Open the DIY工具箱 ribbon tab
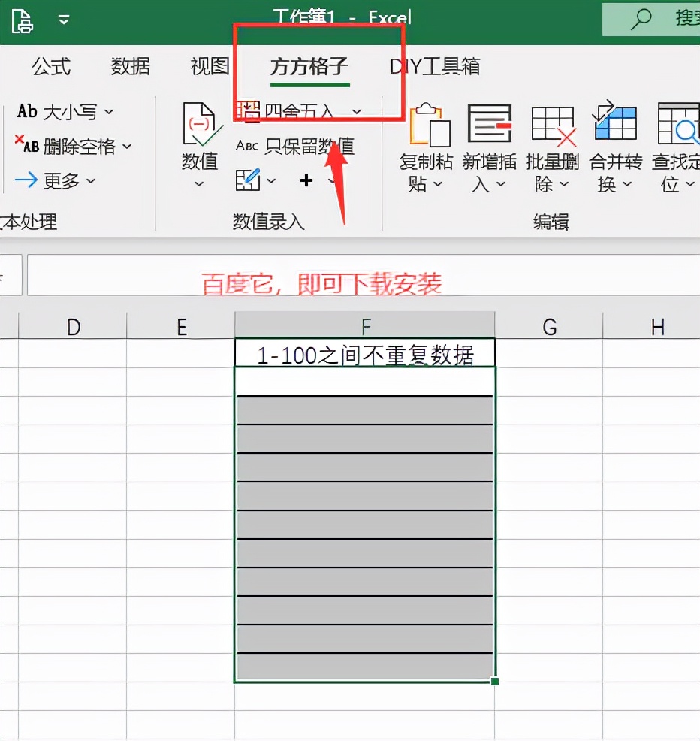The width and height of the screenshot is (700, 741). 434,66
